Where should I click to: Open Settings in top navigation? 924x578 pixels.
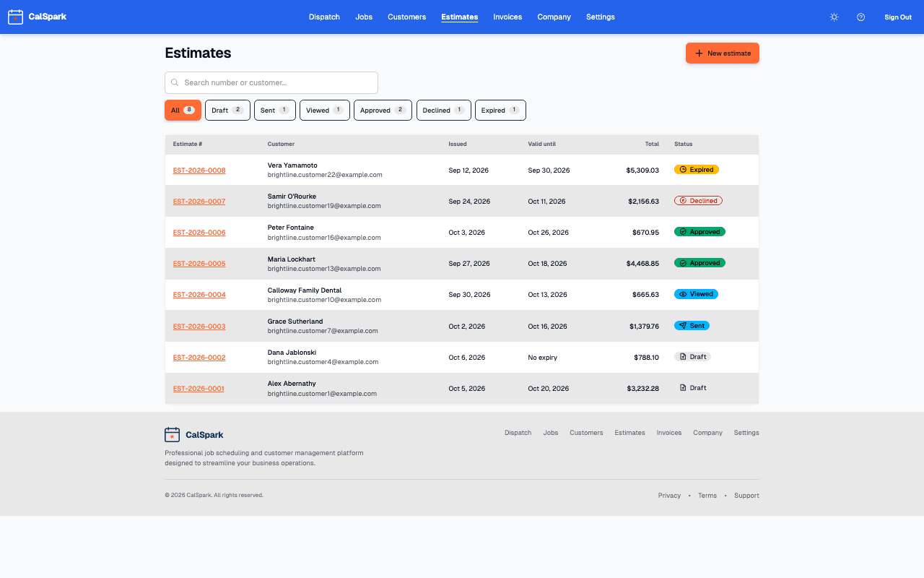coord(601,17)
